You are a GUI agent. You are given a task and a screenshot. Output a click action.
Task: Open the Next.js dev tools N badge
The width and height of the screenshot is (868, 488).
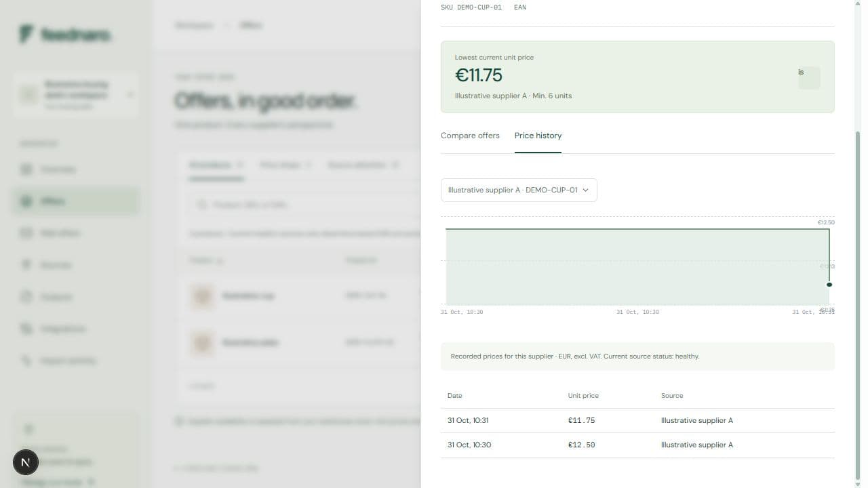coord(26,462)
